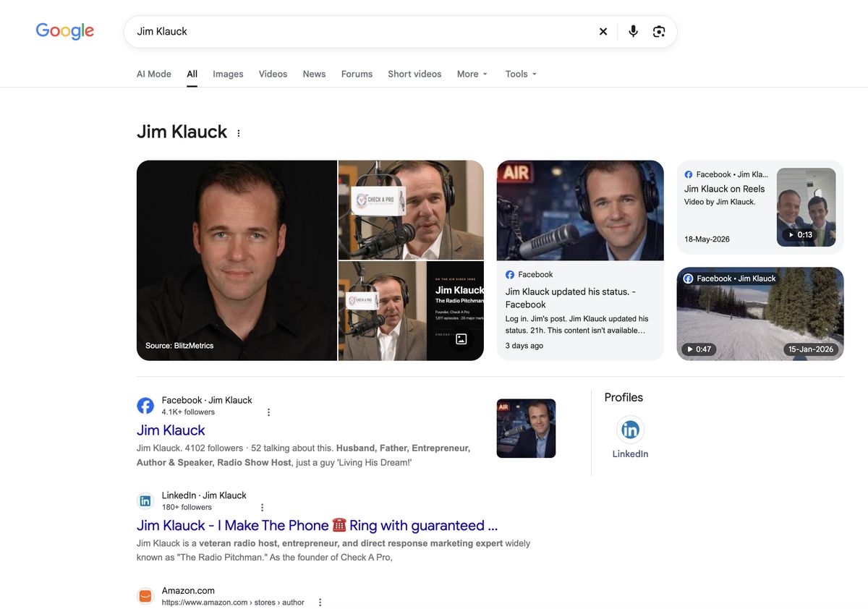Switch to Short videos tab
This screenshot has height=609, width=868.
click(x=414, y=74)
